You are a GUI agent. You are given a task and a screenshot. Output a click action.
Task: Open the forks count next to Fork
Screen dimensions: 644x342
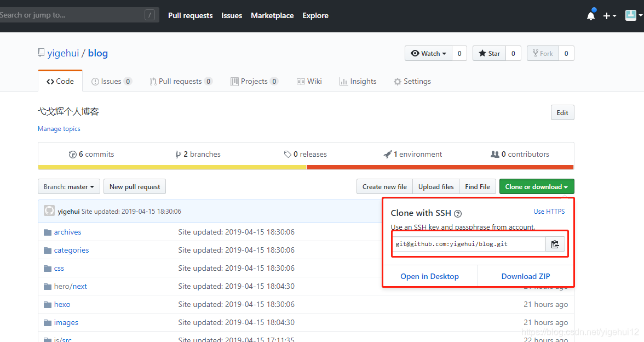566,54
